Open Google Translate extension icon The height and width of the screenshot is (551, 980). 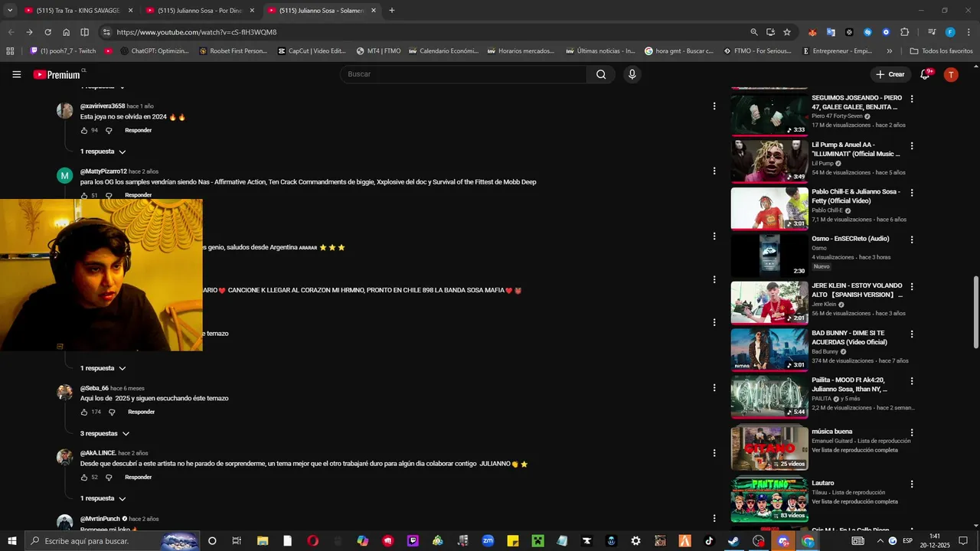[x=831, y=32]
